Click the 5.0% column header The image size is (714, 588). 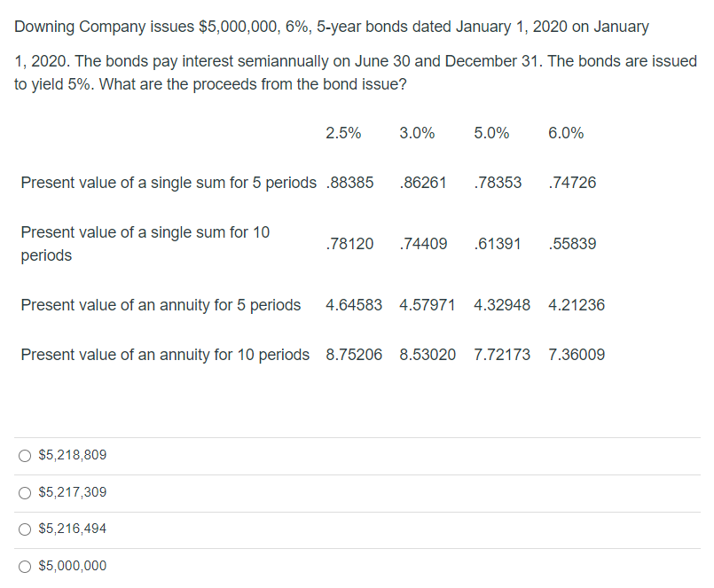(491, 133)
